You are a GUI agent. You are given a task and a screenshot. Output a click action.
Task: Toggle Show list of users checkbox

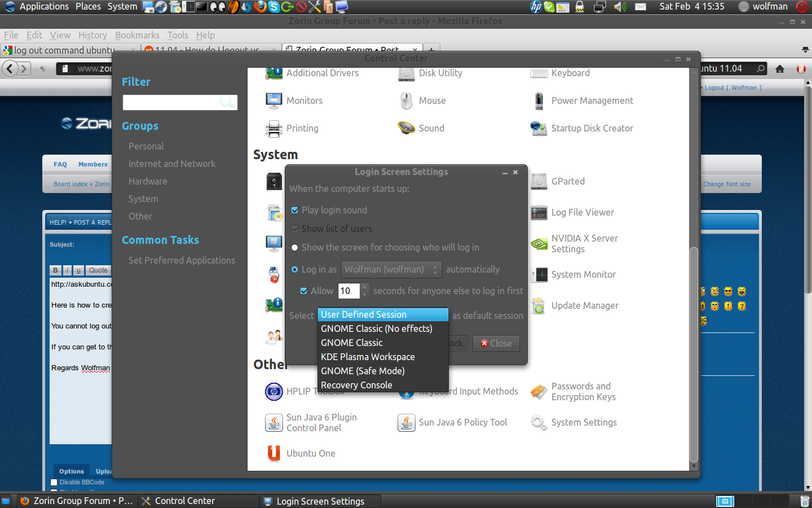294,229
